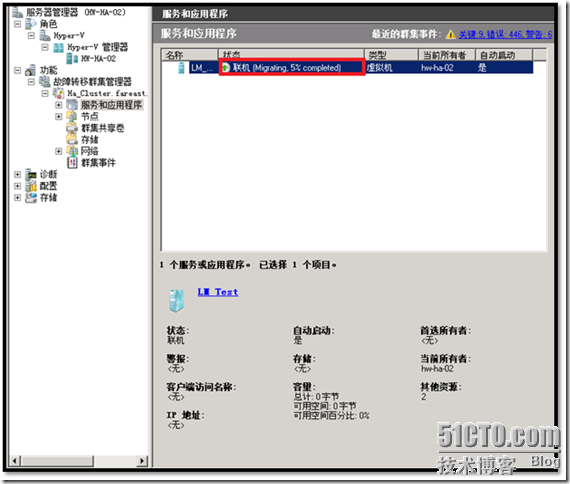Click the 配置 (Configuration) icon
This screenshot has width=570, height=484.
(31, 186)
